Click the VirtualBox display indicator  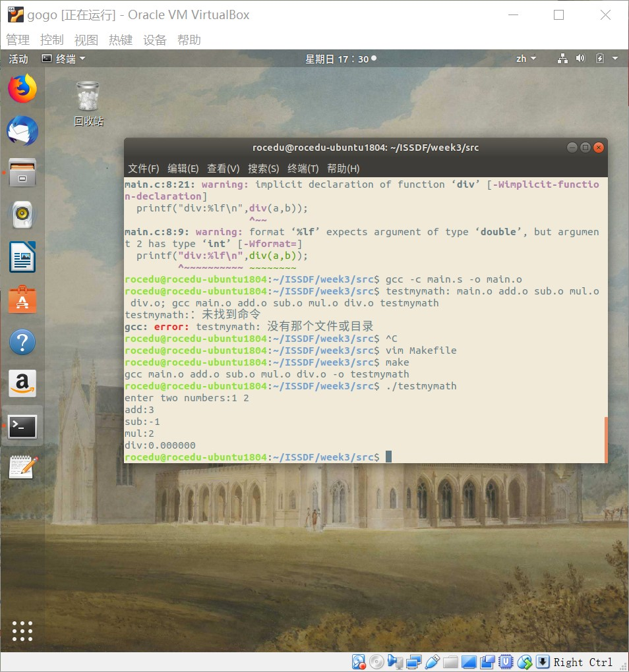[469, 662]
